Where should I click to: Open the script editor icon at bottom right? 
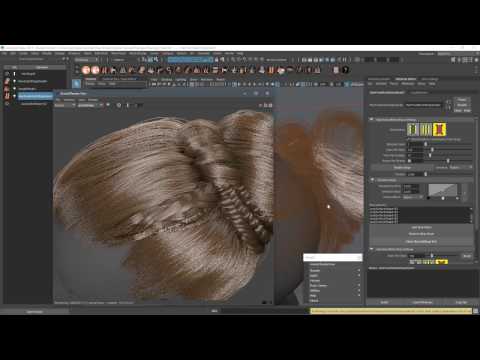coord(476,311)
